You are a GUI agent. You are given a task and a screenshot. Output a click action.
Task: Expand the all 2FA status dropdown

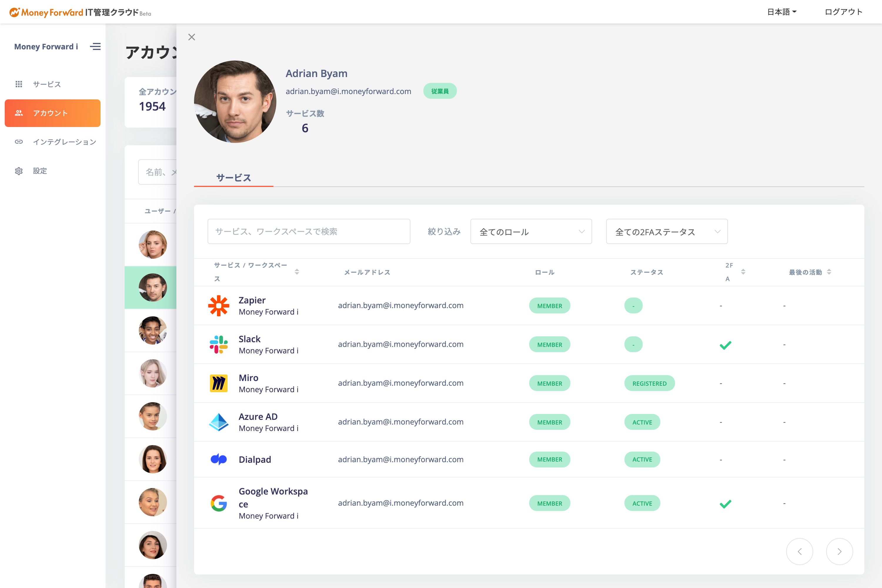pos(667,232)
